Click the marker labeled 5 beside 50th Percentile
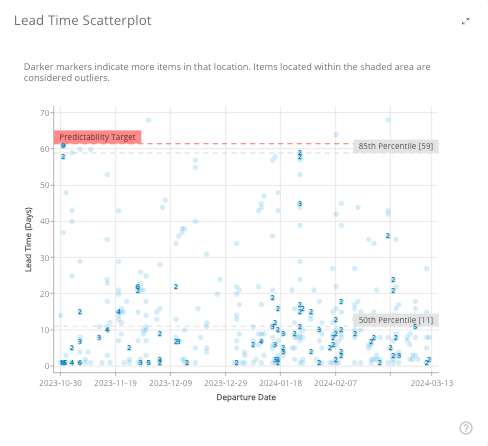Image resolution: width=488 pixels, height=446 pixels. coord(415,327)
